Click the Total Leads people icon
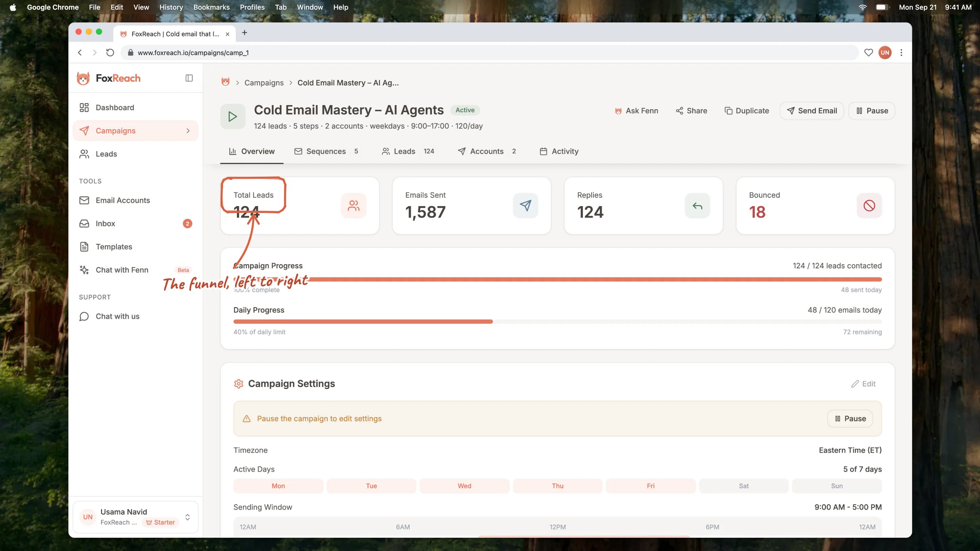The image size is (980, 551). pos(354,206)
